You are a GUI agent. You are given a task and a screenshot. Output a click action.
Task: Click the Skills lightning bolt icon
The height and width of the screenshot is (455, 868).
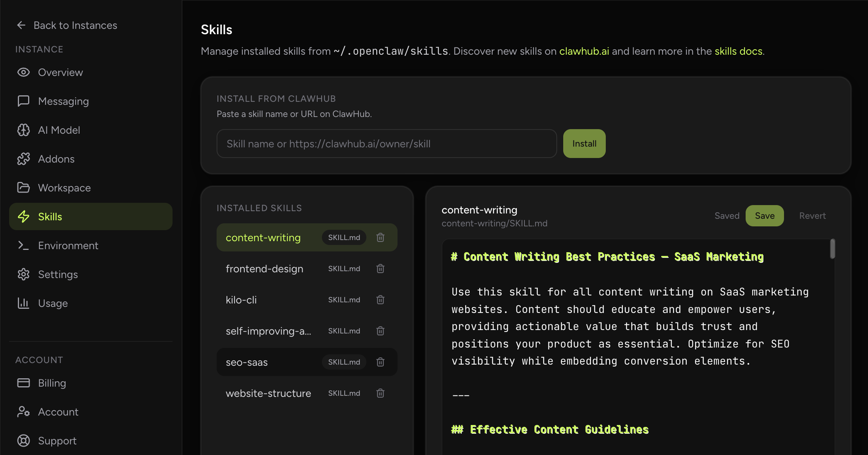pos(24,216)
